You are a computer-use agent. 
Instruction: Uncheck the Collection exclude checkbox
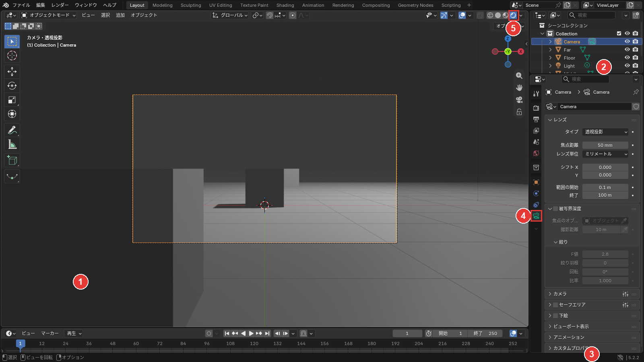point(619,33)
